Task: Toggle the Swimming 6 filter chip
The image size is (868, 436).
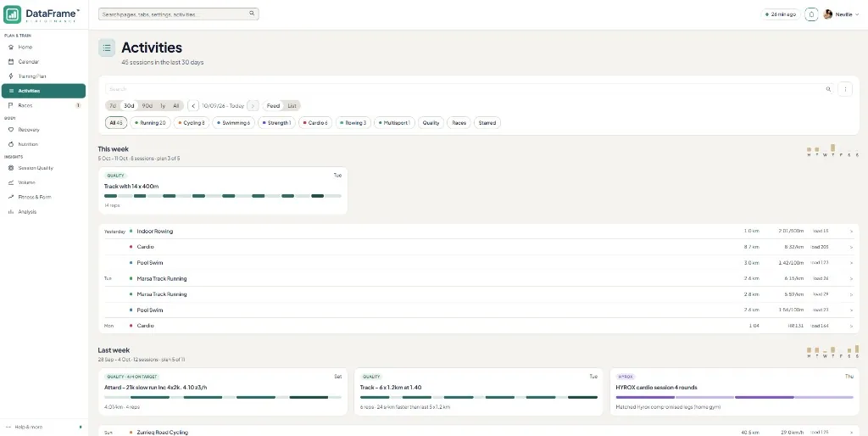Action: click(x=234, y=123)
